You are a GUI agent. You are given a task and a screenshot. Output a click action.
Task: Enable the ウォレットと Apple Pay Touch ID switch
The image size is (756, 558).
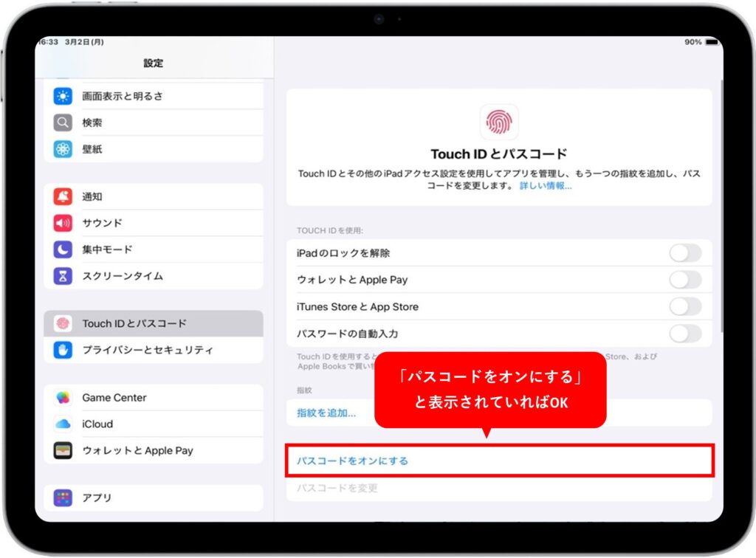pyautogui.click(x=684, y=280)
